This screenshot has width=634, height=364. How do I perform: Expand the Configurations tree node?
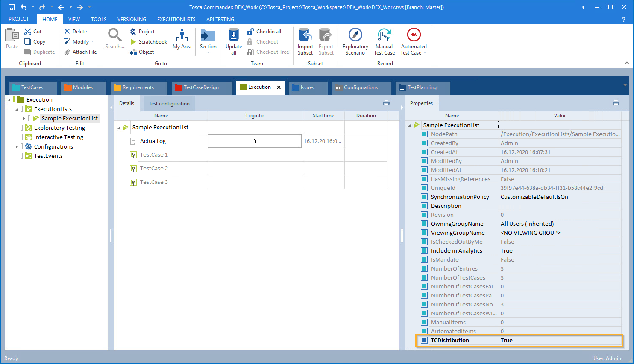click(17, 146)
